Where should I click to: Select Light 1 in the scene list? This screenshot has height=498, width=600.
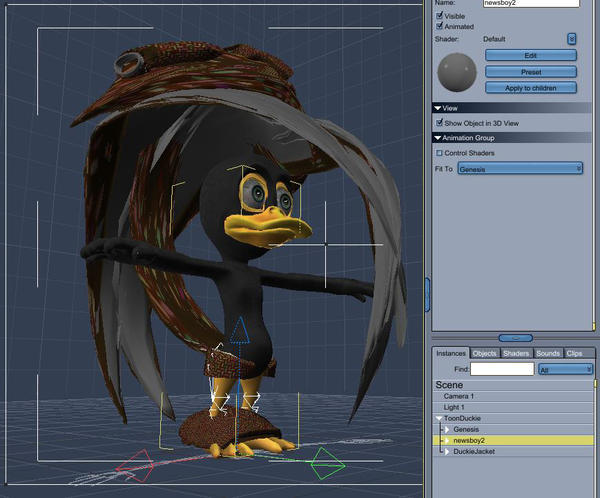coord(454,407)
